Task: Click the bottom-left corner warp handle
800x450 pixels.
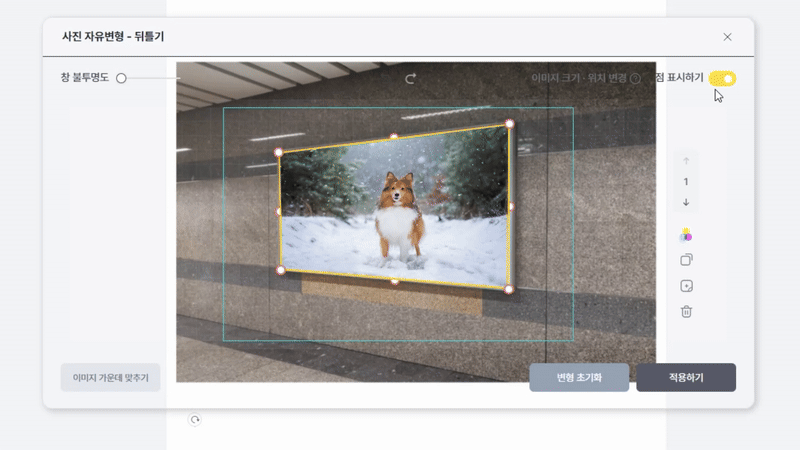Action: (x=280, y=270)
